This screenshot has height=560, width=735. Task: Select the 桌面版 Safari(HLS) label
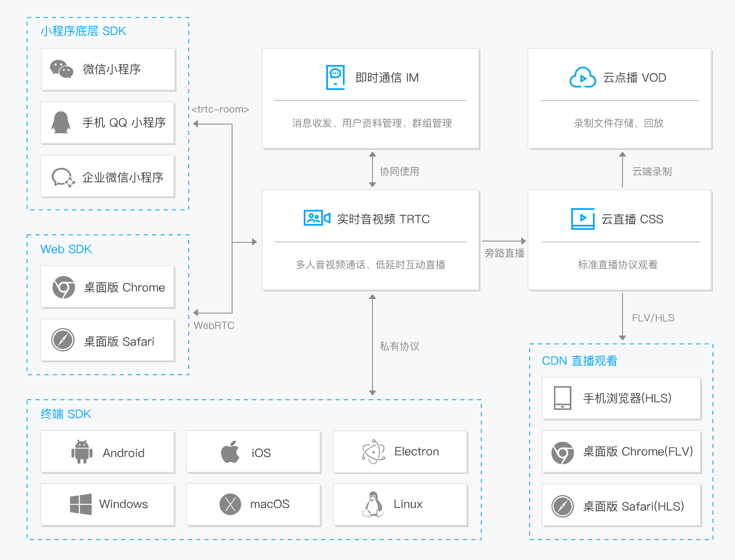click(633, 506)
